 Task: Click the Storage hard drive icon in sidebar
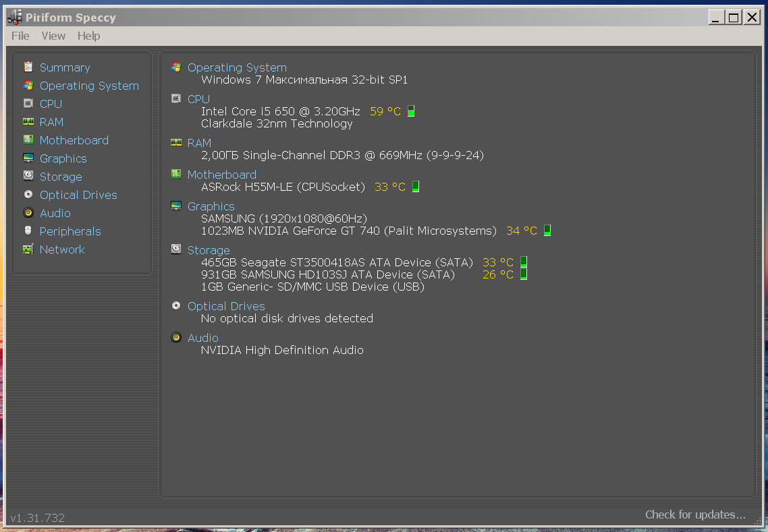click(28, 176)
